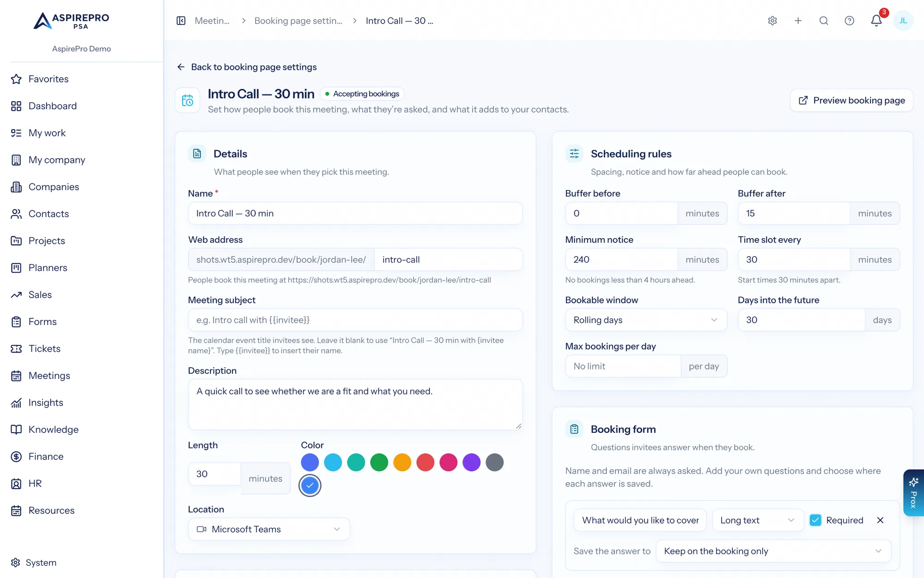Open the JL user avatar menu
This screenshot has height=578, width=924.
click(x=903, y=21)
